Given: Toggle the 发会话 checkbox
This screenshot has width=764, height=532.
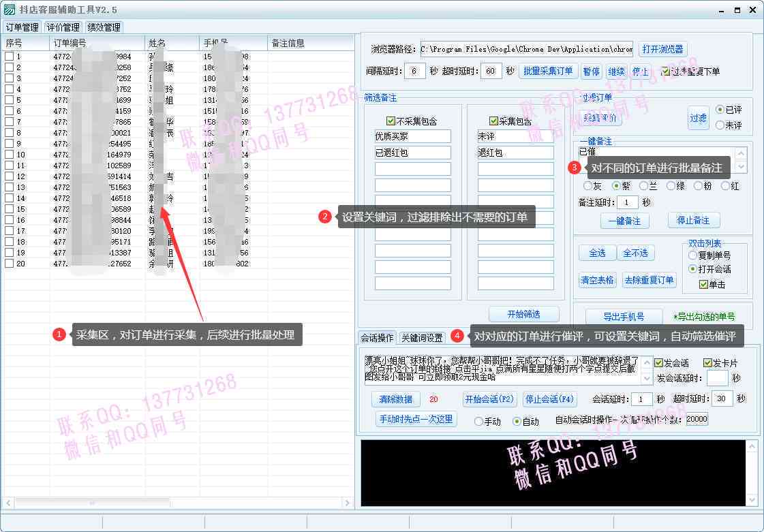Looking at the screenshot, I should tap(658, 363).
